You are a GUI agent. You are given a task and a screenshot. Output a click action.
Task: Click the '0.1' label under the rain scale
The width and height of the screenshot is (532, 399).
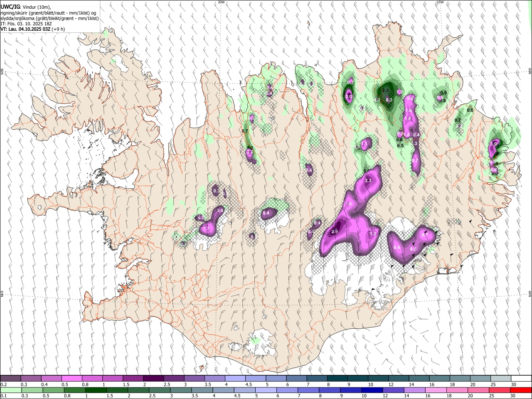[3, 396]
